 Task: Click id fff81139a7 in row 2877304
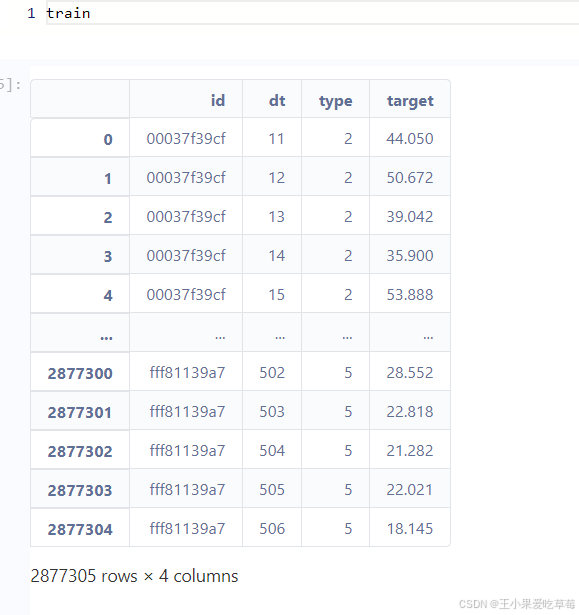click(188, 529)
